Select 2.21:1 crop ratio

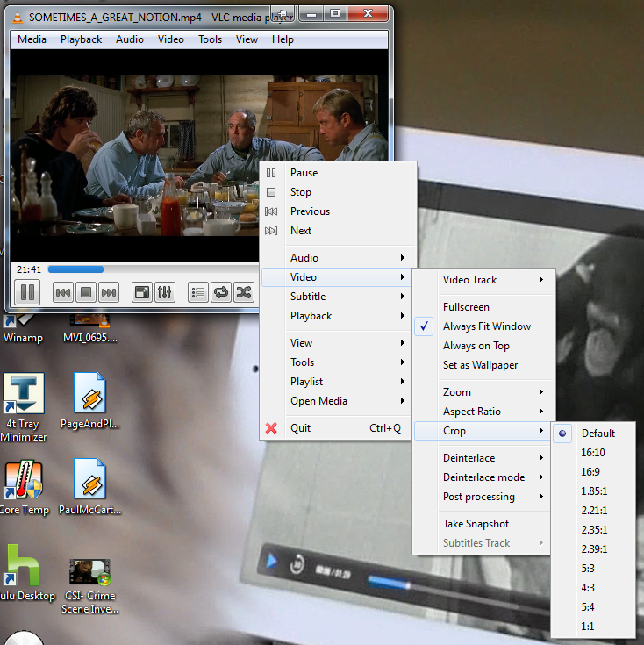pyautogui.click(x=593, y=511)
